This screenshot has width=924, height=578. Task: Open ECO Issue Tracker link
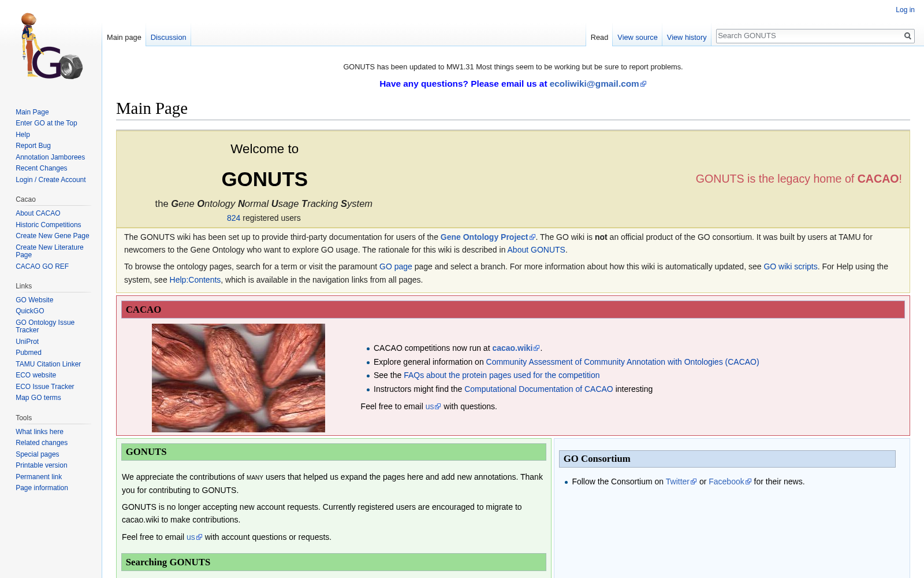tap(44, 387)
